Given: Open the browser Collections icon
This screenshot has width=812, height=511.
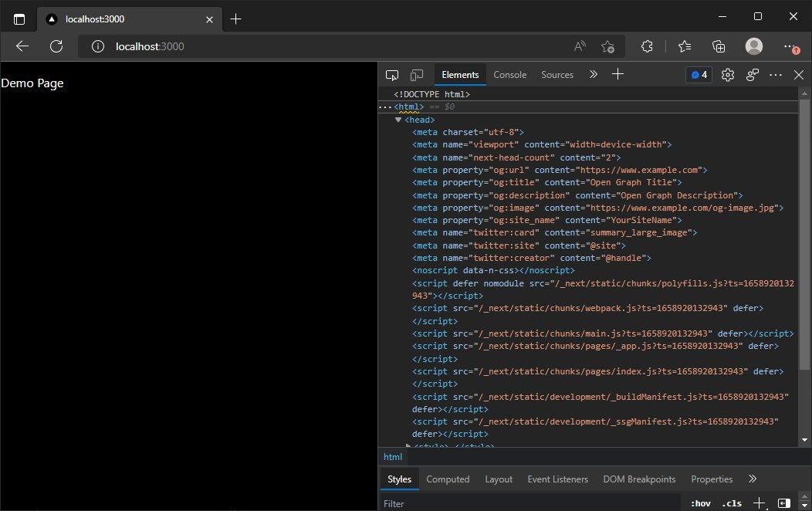Looking at the screenshot, I should [719, 46].
